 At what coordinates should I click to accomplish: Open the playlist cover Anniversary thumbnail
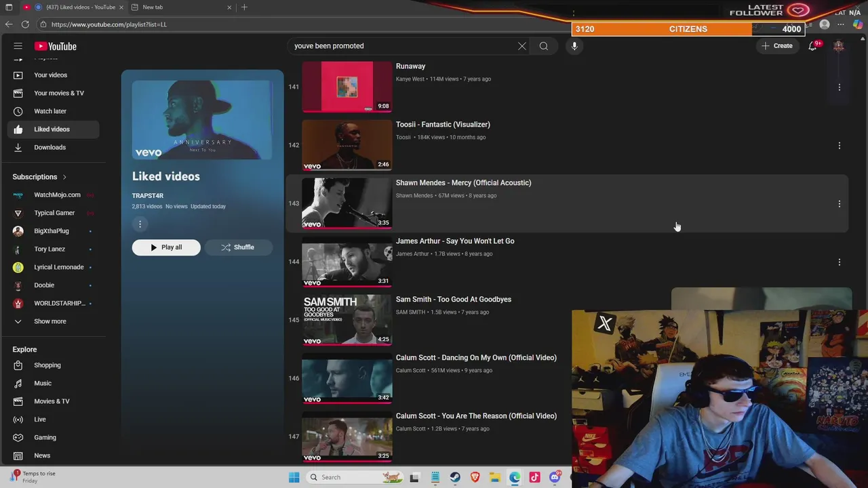click(202, 120)
